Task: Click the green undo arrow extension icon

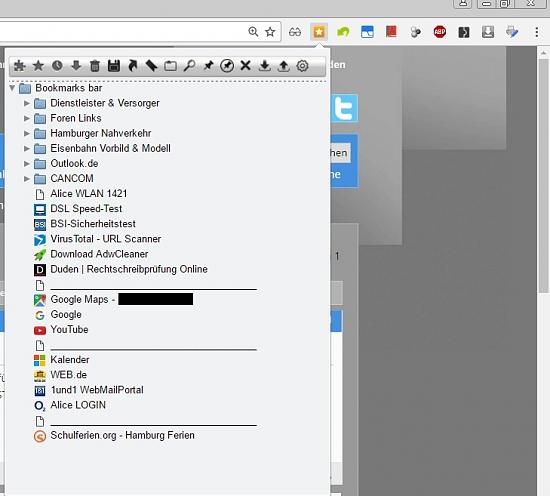Action: tap(343, 32)
